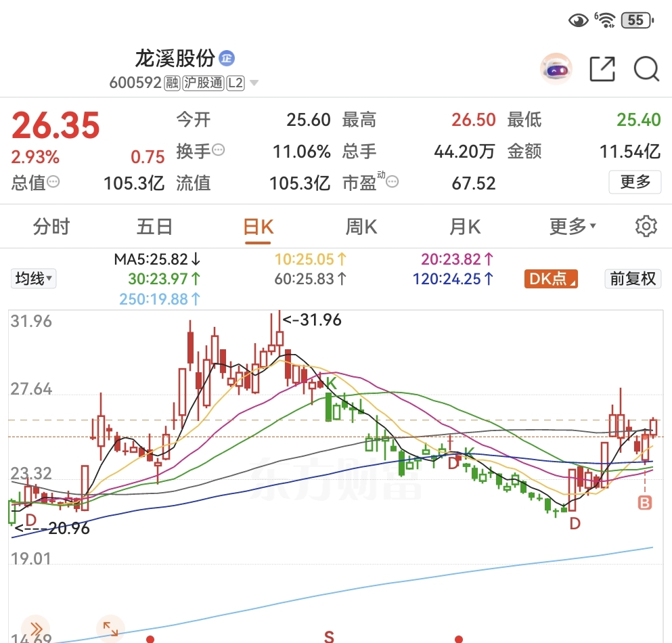Viewport: 672px width, 643px height.
Task: Tap the red S marker at chart bottom
Action: point(329,637)
